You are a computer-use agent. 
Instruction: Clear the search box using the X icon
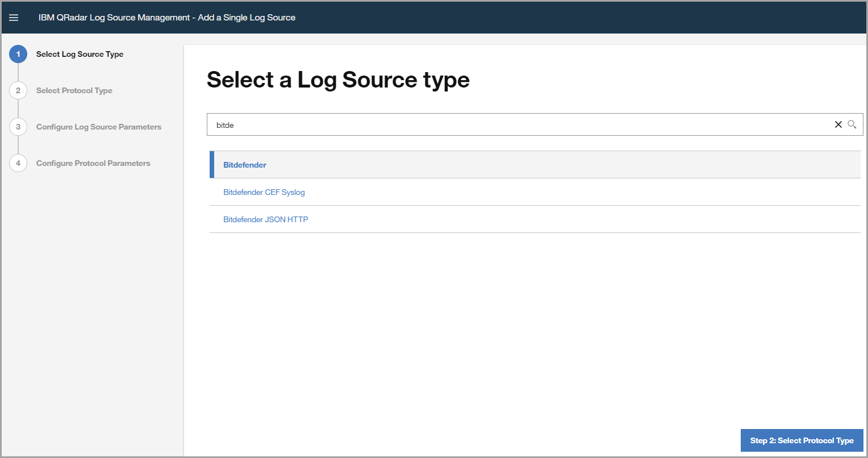(x=838, y=124)
